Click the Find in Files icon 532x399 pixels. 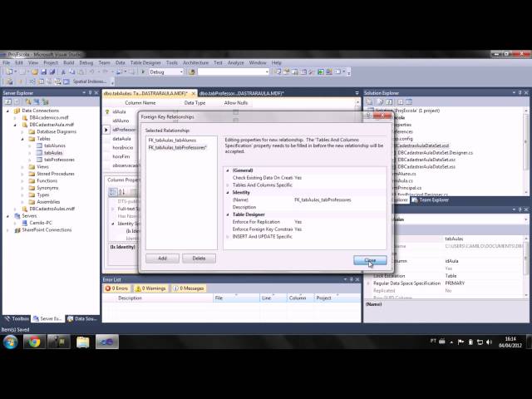[192, 72]
